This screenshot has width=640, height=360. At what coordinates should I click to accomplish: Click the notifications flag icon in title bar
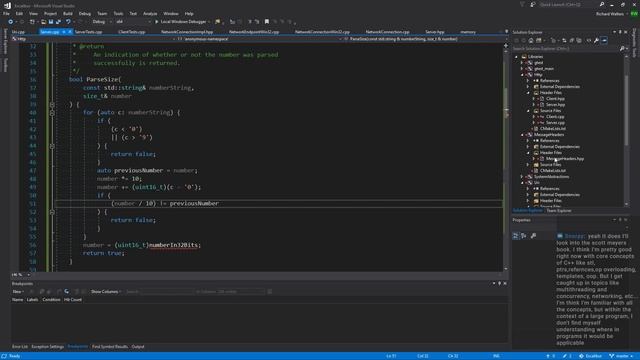click(x=522, y=4)
